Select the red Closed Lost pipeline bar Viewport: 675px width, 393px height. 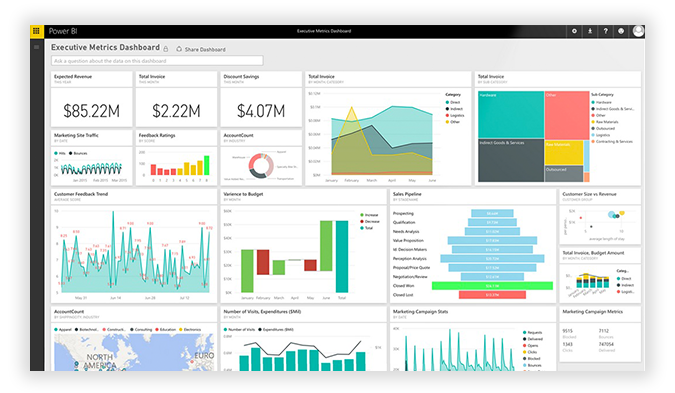click(x=492, y=294)
